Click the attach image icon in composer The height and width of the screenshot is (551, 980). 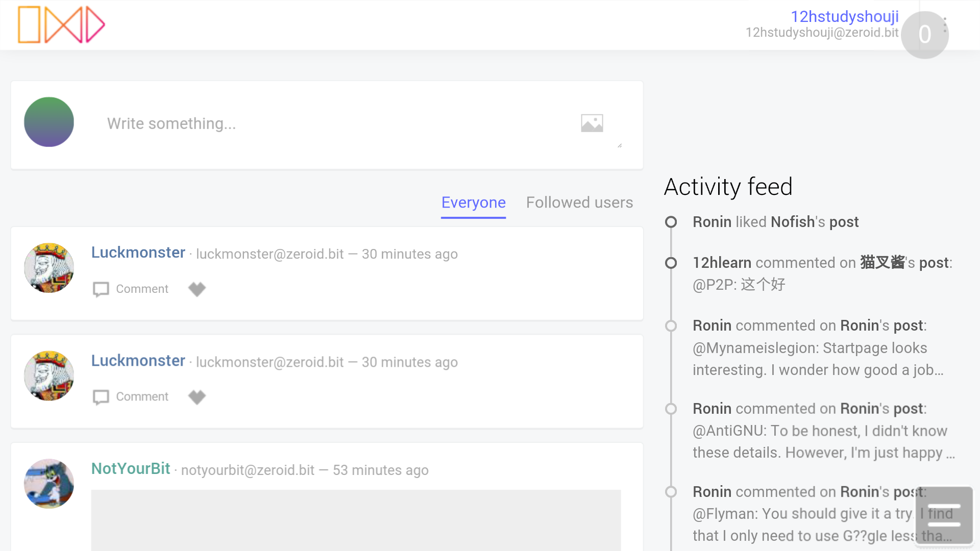pos(592,123)
